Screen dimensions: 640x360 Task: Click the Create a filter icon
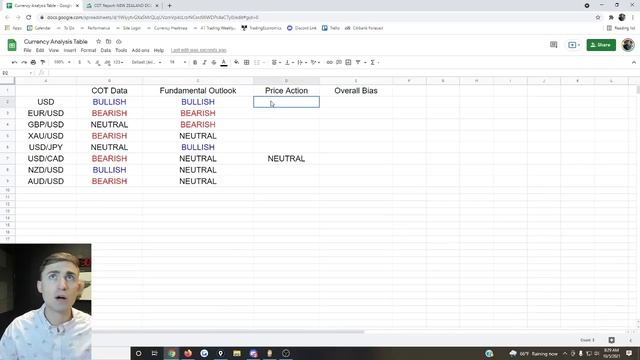click(x=359, y=62)
